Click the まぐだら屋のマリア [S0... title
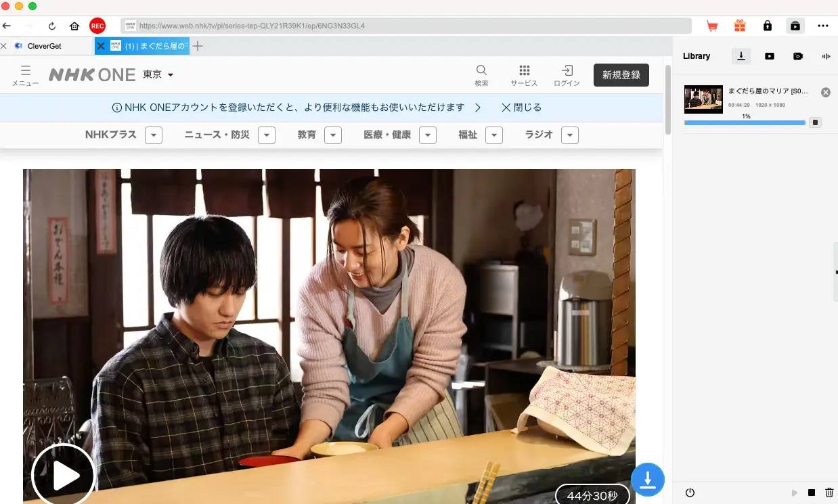 click(768, 91)
